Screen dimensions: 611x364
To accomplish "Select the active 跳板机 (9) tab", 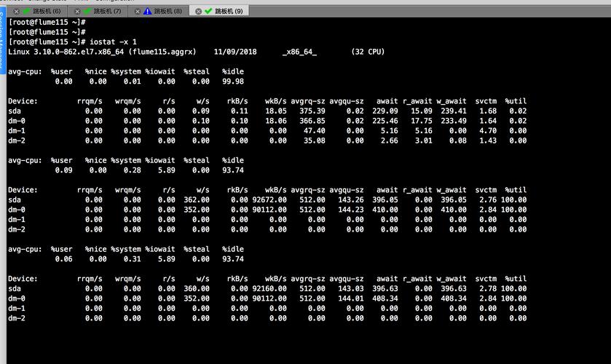I will 220,12.
